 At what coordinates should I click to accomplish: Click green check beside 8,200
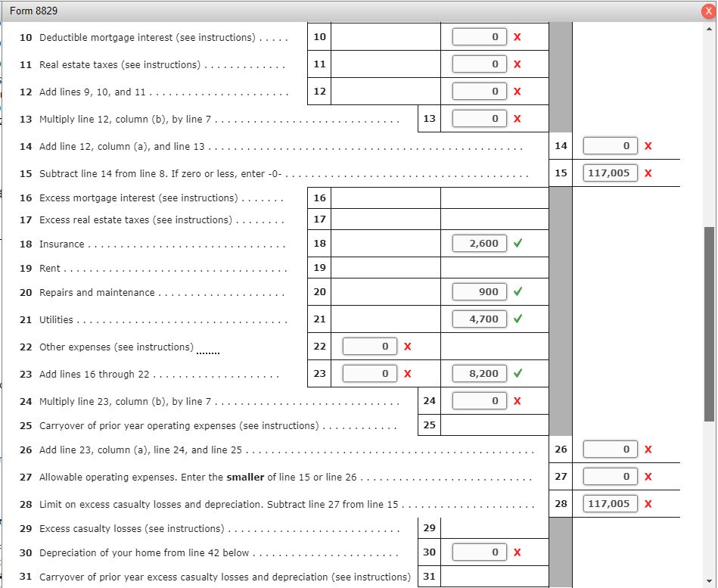point(518,373)
